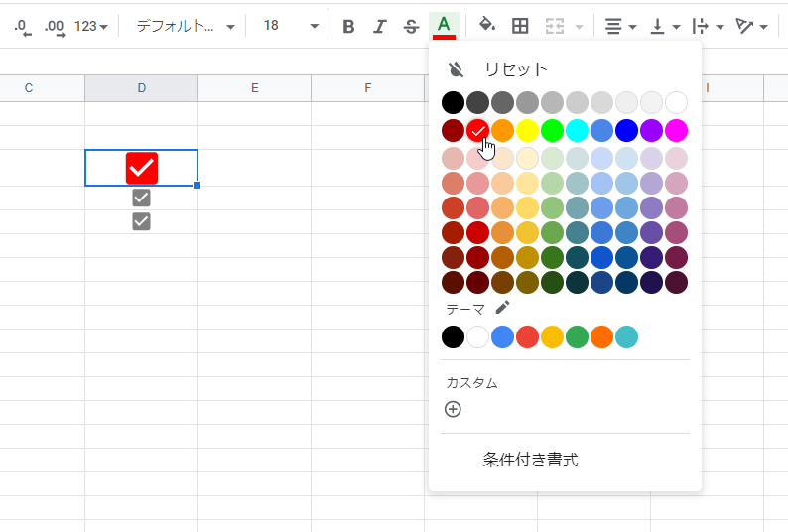788x532 pixels.
Task: Pick the theme yellow swatch
Action: pyautogui.click(x=552, y=336)
